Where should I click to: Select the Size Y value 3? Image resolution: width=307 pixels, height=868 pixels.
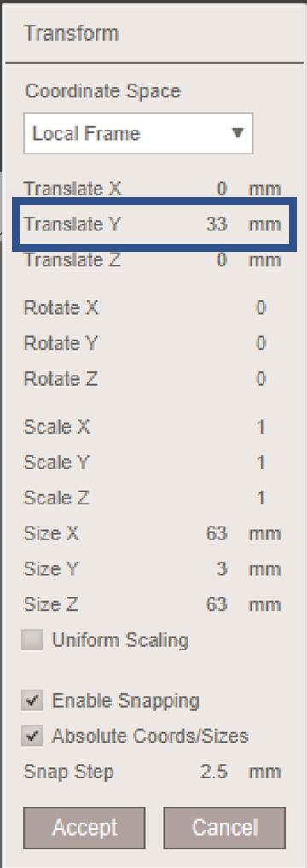[x=223, y=569]
